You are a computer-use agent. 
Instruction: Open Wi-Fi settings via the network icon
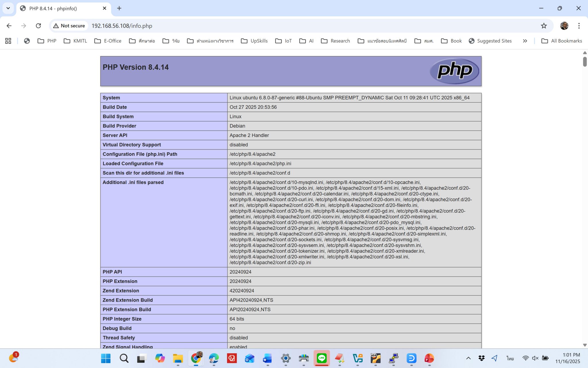(525, 358)
